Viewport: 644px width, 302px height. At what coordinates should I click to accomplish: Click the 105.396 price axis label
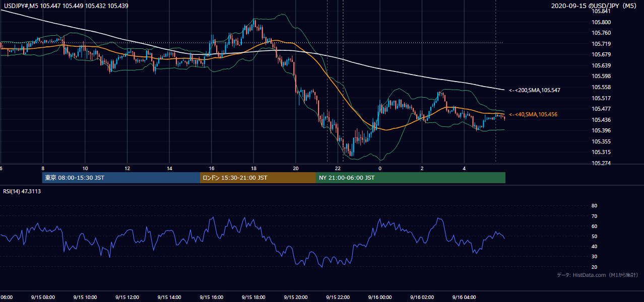(601, 130)
